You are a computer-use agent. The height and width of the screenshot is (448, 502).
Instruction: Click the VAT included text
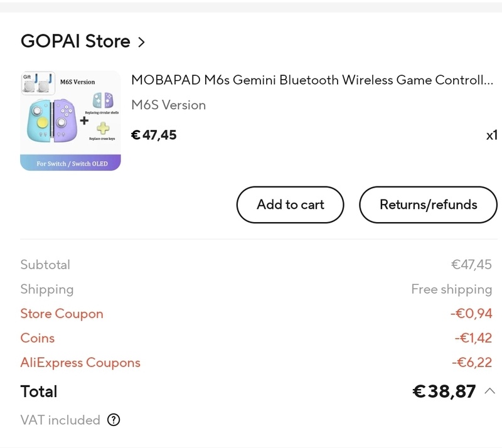pyautogui.click(x=60, y=420)
